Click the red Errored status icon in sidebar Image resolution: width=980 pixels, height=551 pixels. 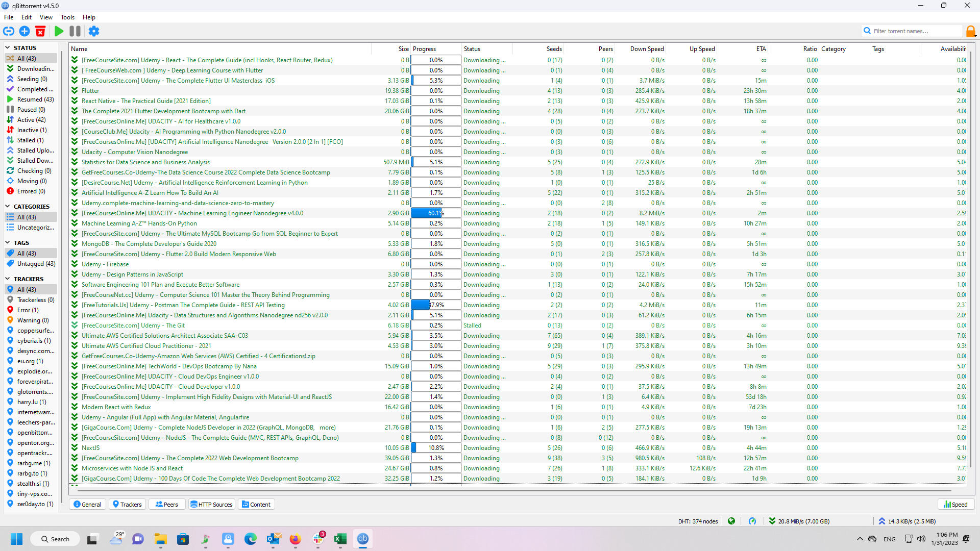[10, 191]
